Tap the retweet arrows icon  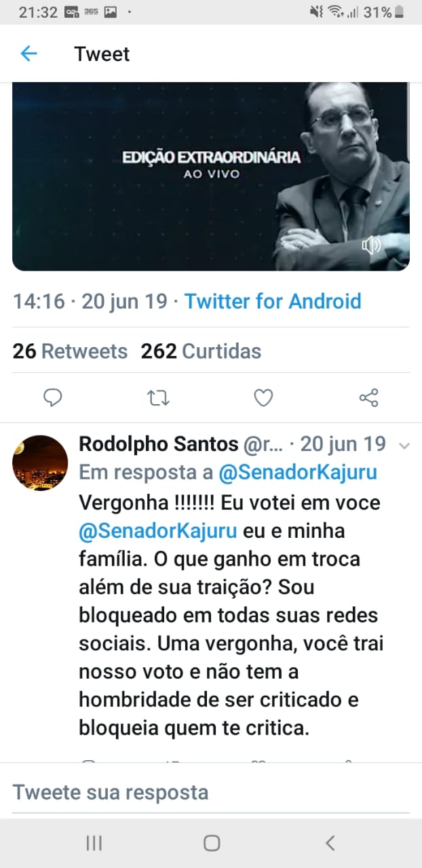[158, 398]
